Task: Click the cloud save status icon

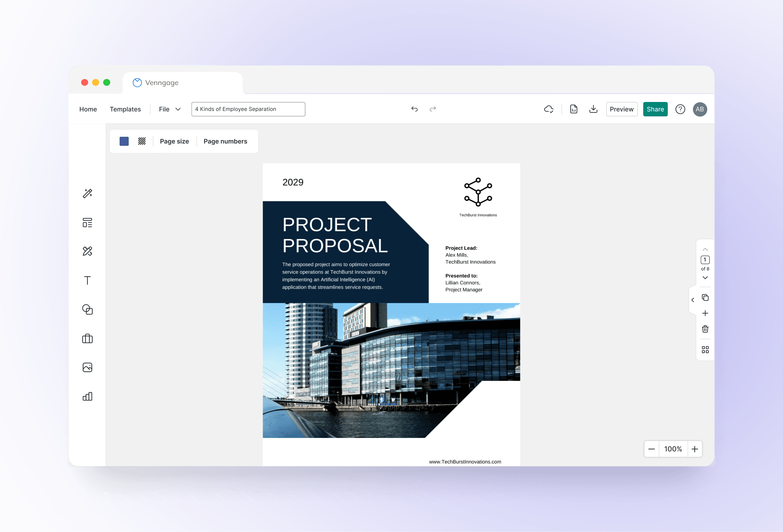Action: pos(549,109)
